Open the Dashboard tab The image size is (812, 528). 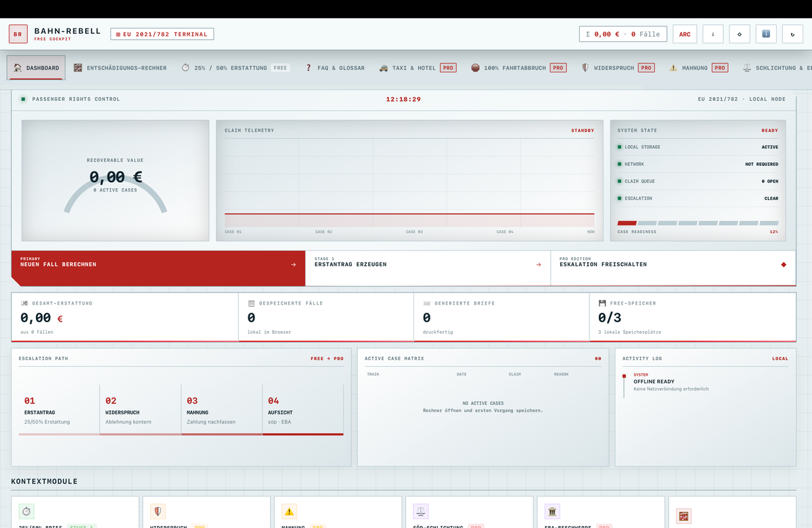click(x=37, y=68)
